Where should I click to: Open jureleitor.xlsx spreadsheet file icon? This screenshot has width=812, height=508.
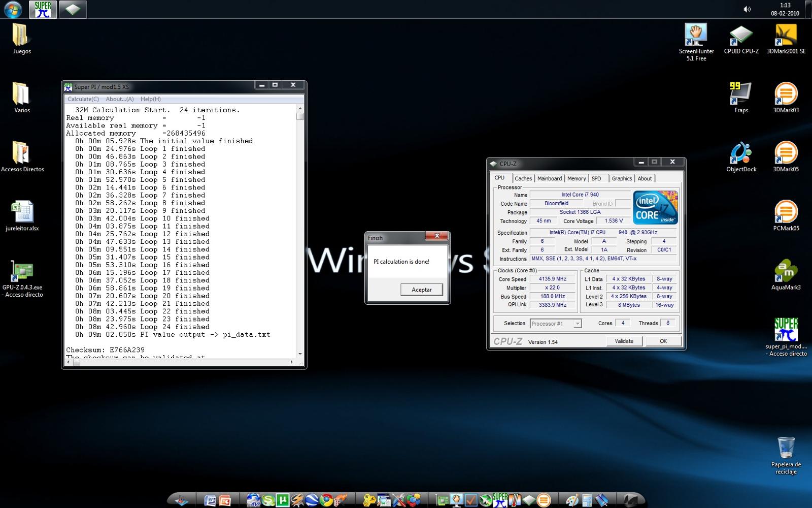point(22,216)
